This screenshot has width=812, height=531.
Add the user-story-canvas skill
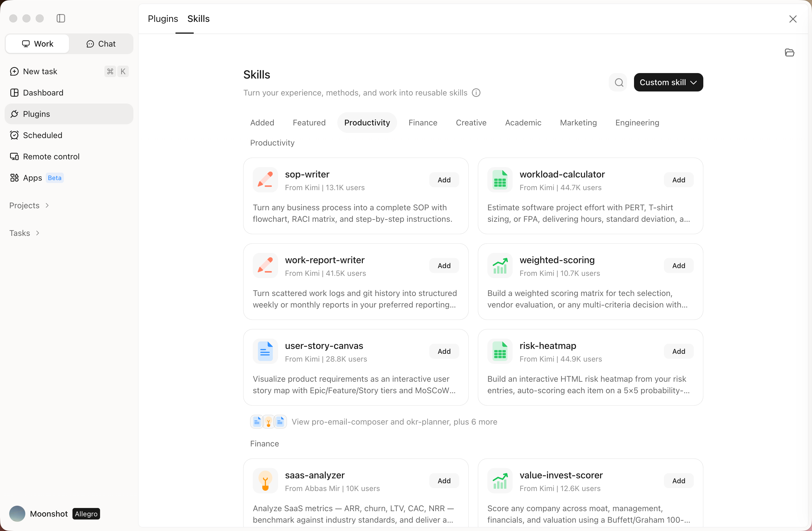point(444,351)
